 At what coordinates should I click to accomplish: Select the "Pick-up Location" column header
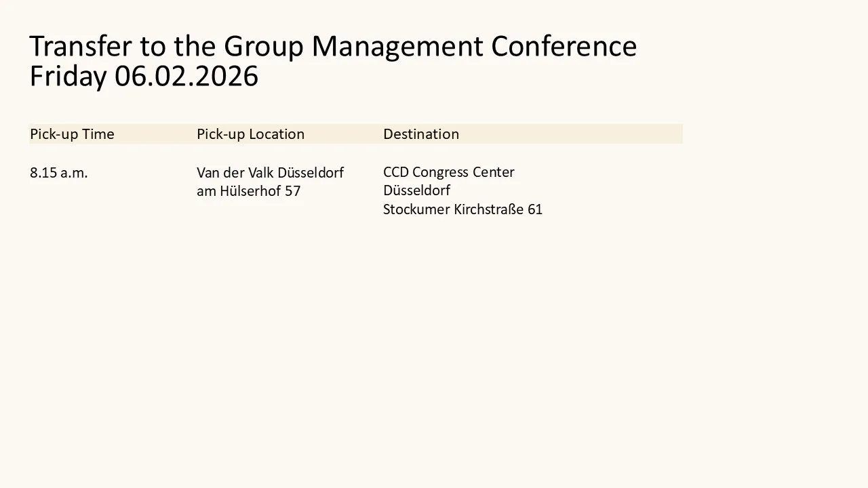coord(250,134)
